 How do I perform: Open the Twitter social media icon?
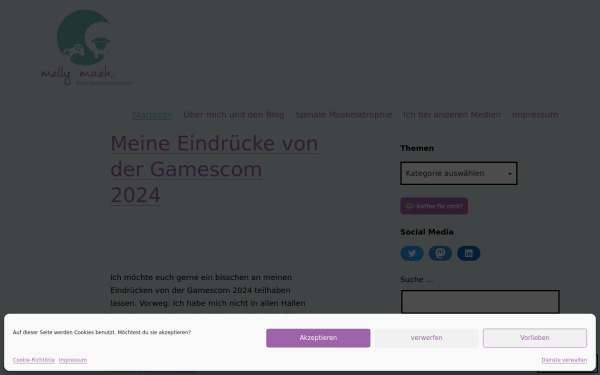click(412, 253)
